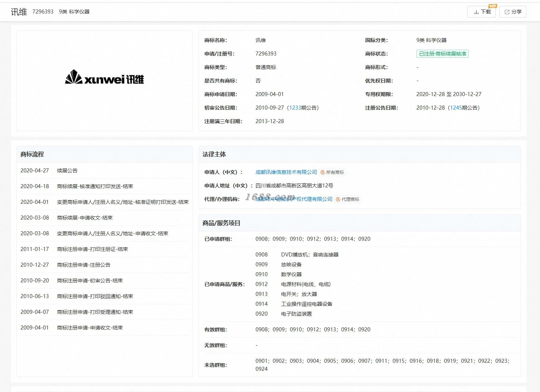Open the 1233 preliminary announcement issue link
This screenshot has width=540, height=392.
click(295, 108)
